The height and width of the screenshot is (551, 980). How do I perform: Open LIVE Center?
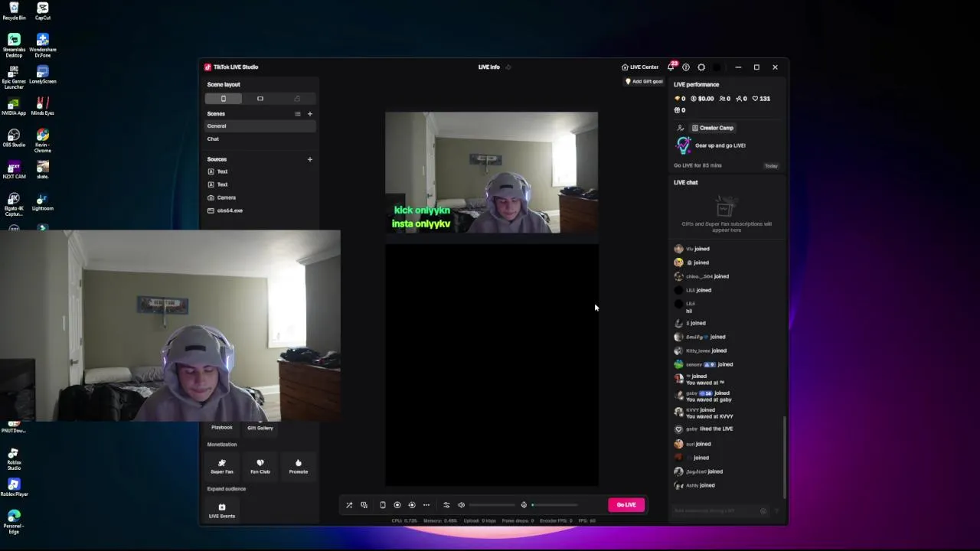[640, 67]
